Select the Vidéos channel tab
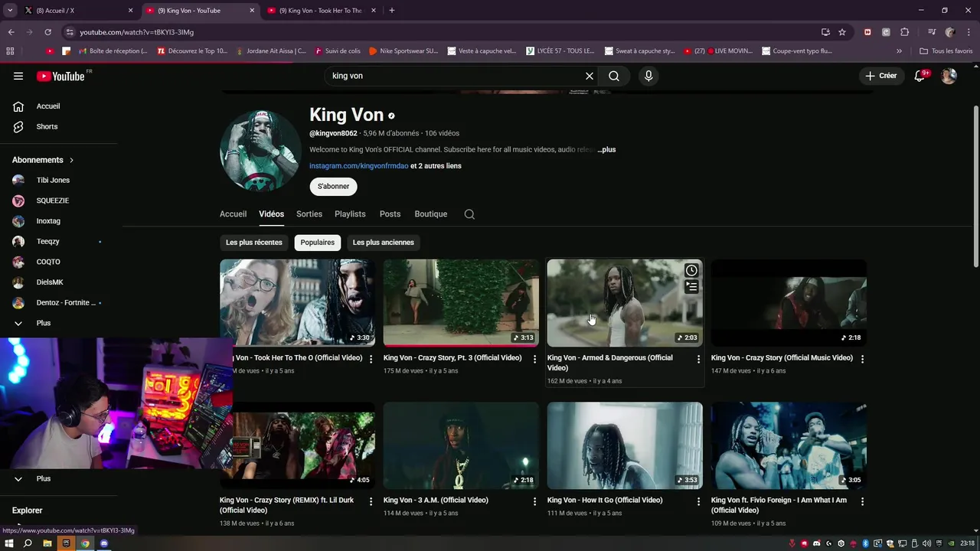Screen dimensions: 980x551 tap(271, 214)
